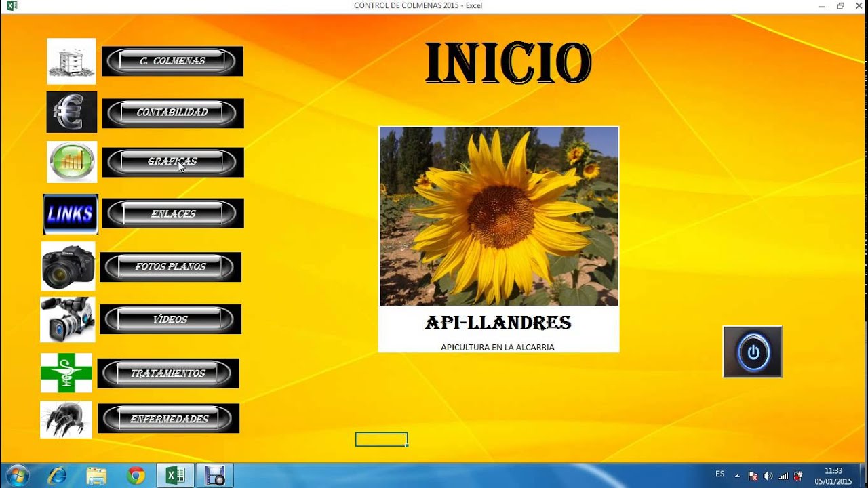Open the ENFERMEDADES section

169,419
